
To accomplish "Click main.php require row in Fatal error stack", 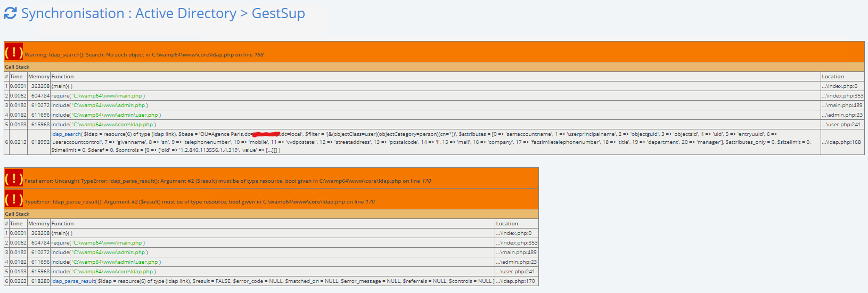I will point(271,243).
